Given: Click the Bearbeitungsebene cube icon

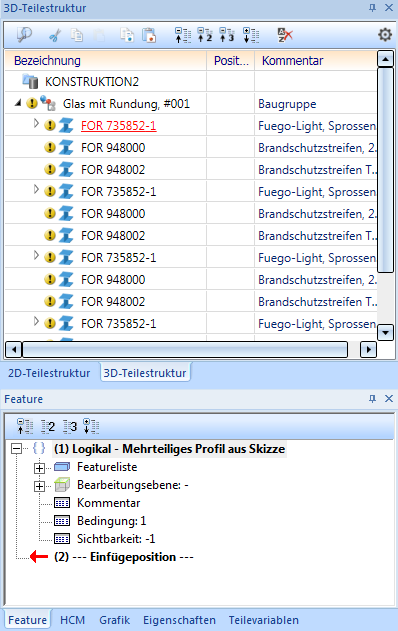Looking at the screenshot, I should pyautogui.click(x=62, y=485).
